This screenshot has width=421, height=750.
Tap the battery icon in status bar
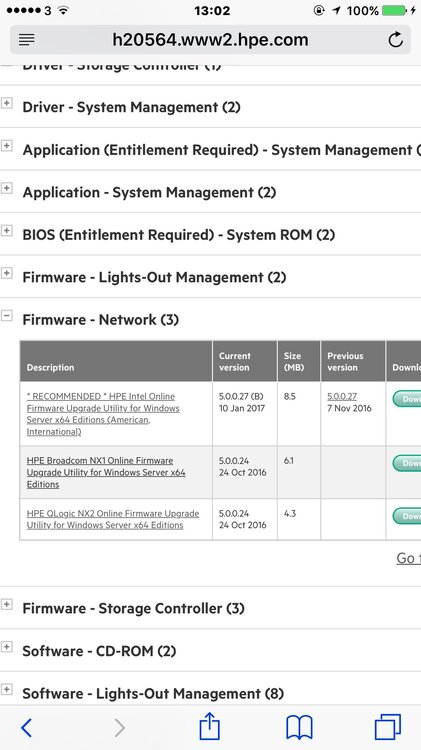[394, 10]
